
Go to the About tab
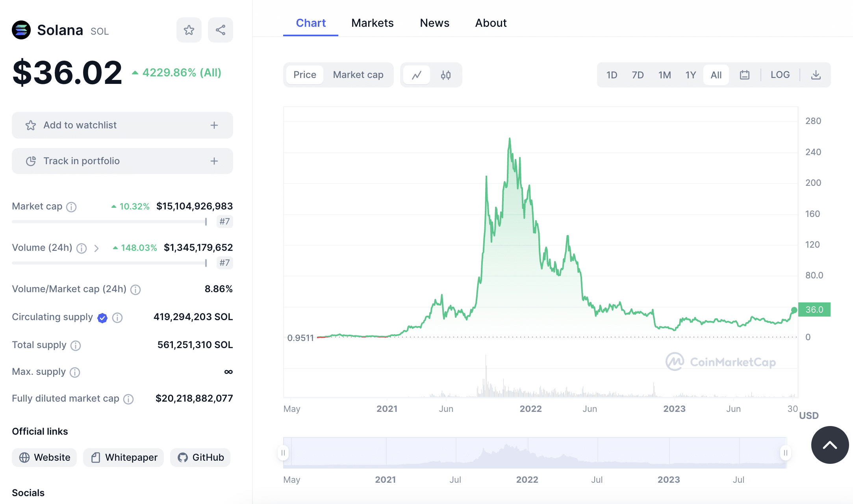[x=491, y=23]
